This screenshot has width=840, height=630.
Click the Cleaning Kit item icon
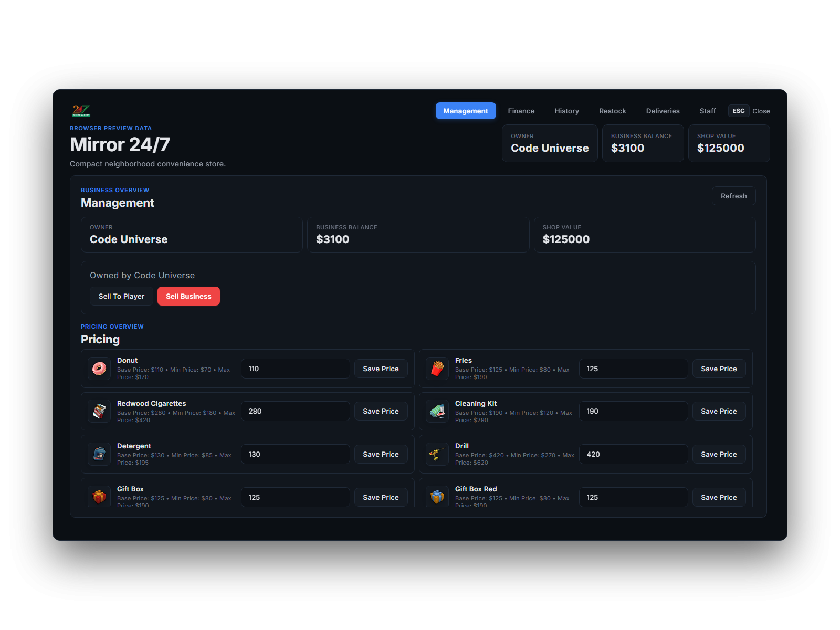click(437, 412)
